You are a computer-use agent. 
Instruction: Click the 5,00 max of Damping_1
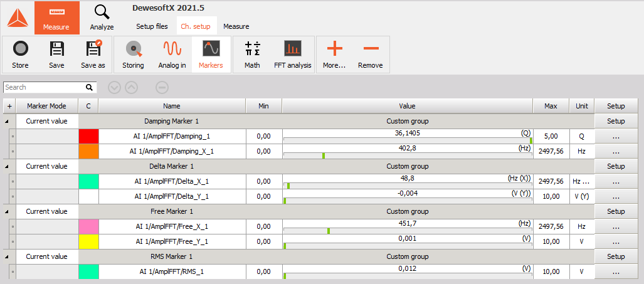[551, 136]
